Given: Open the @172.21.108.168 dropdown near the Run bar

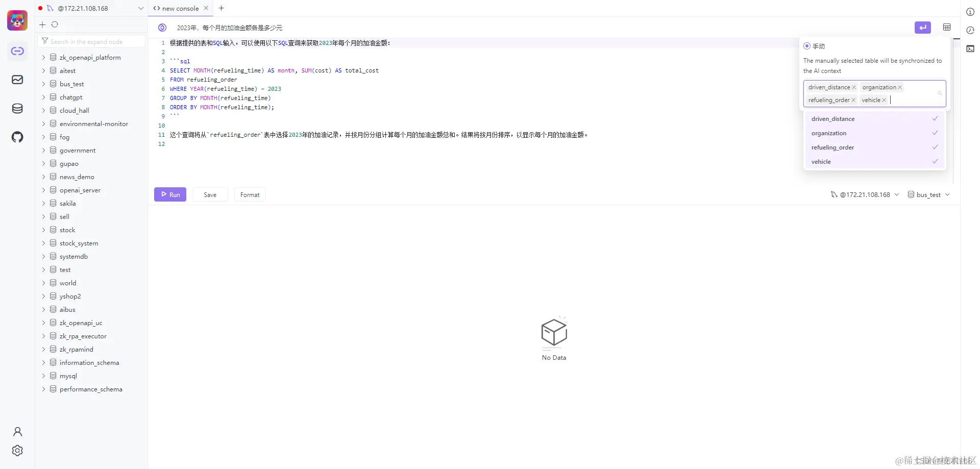Looking at the screenshot, I should tap(865, 194).
